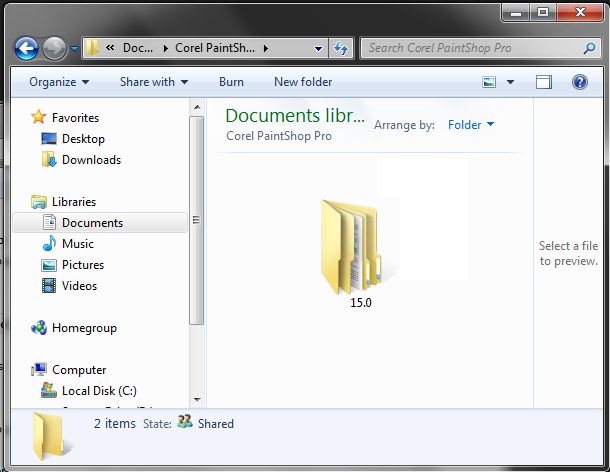610x472 pixels.
Task: Toggle the preview pane button
Action: coord(543,82)
